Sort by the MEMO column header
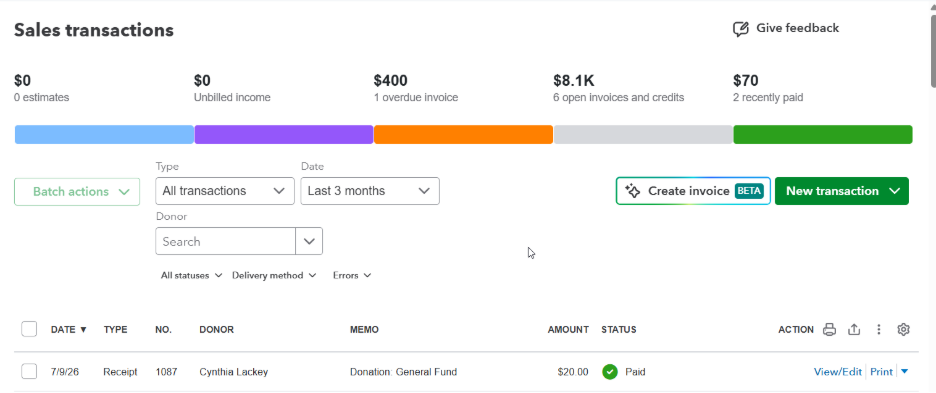Image resolution: width=936 pixels, height=393 pixels. click(364, 329)
